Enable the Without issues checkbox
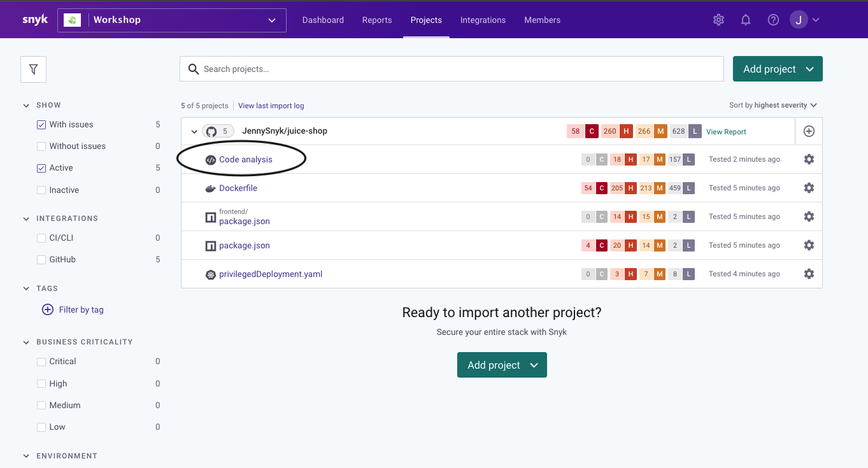 (x=41, y=146)
